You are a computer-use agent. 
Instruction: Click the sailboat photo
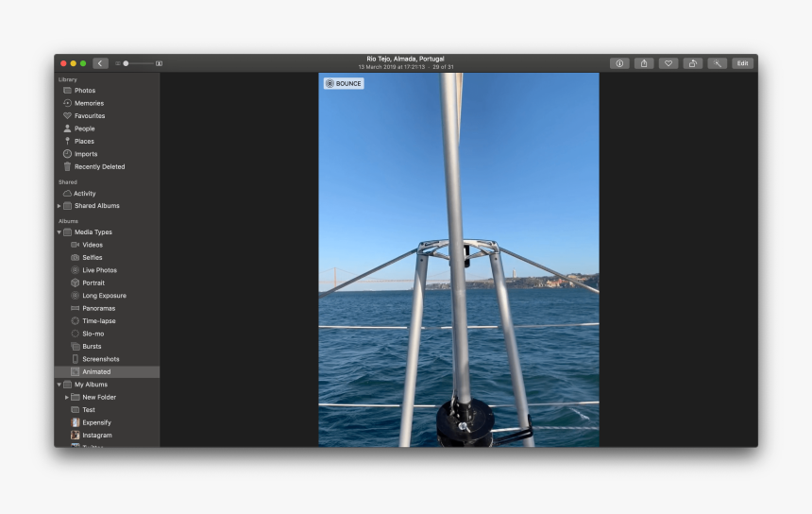[459, 260]
